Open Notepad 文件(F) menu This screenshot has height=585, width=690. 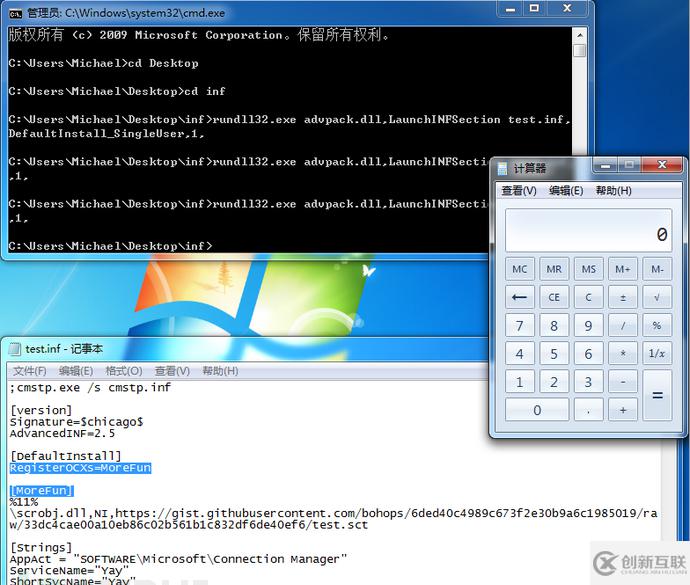point(29,371)
